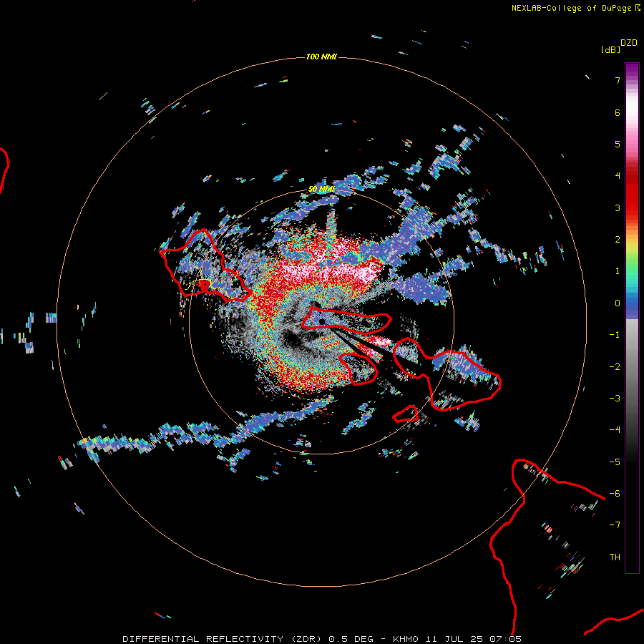Image resolution: width=644 pixels, height=644 pixels.
Task: Click the [dB] unit label
Action: pyautogui.click(x=611, y=49)
